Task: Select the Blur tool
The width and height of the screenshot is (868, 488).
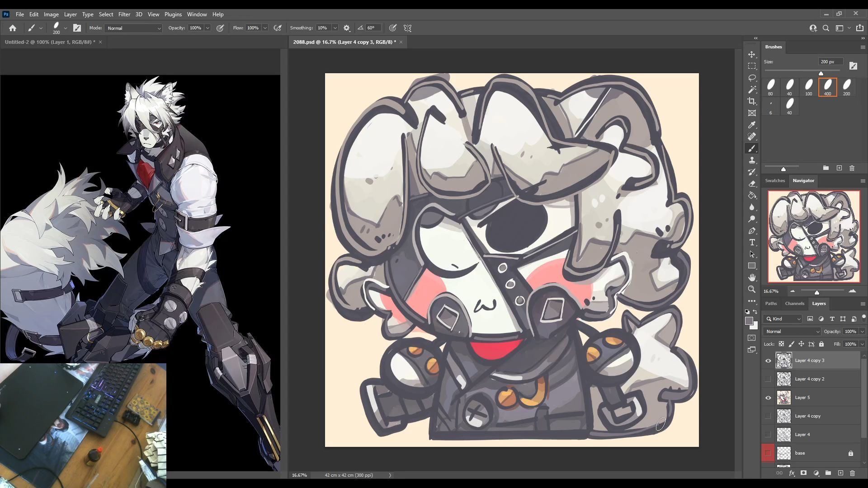Action: [752, 207]
